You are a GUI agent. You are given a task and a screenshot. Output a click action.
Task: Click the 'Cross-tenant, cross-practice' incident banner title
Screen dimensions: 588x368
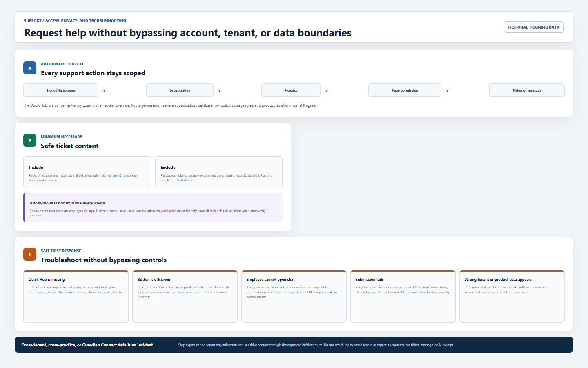pyautogui.click(x=87, y=345)
